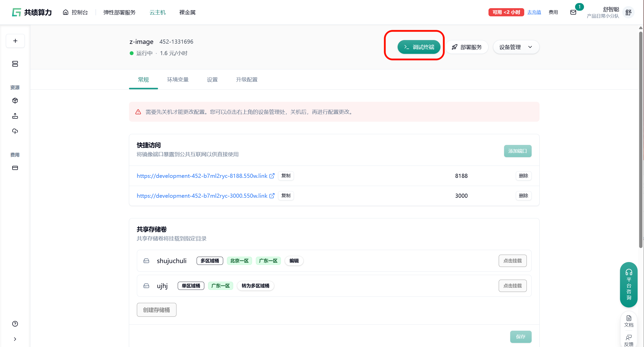Click the cloud sidebar icon
The width and height of the screenshot is (644, 347).
[15, 131]
